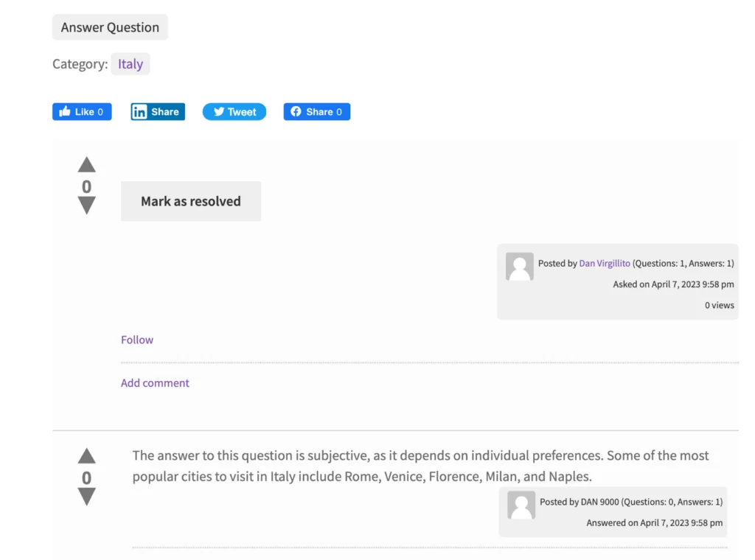Click the question vote count number
Viewport: 755px width, 560px height.
(87, 186)
